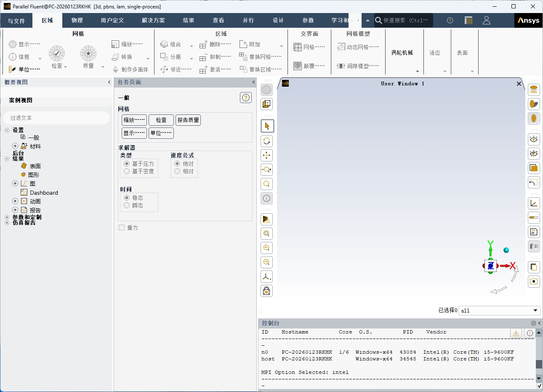Click the 单位 button in task page
543x392 pixels.
click(x=161, y=133)
